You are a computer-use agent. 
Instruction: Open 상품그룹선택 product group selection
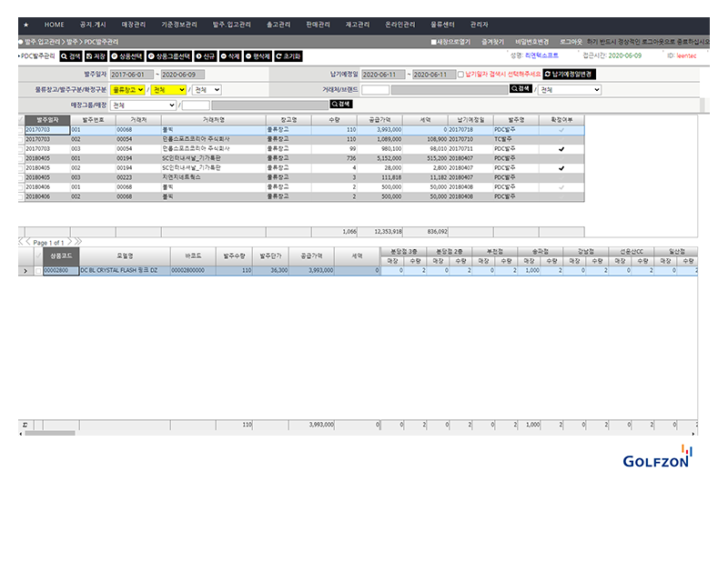click(x=168, y=55)
